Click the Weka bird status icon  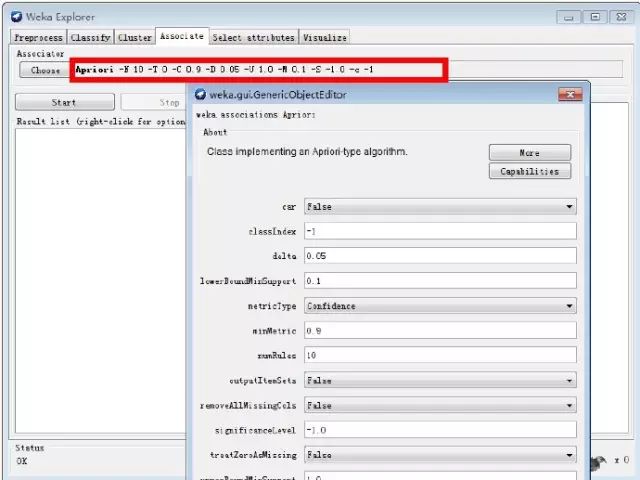click(599, 462)
